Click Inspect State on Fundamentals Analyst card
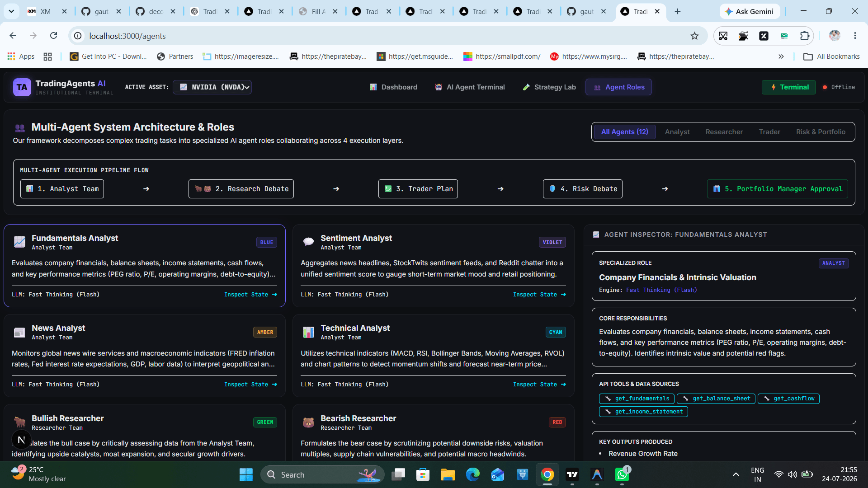The height and width of the screenshot is (488, 868). point(250,295)
